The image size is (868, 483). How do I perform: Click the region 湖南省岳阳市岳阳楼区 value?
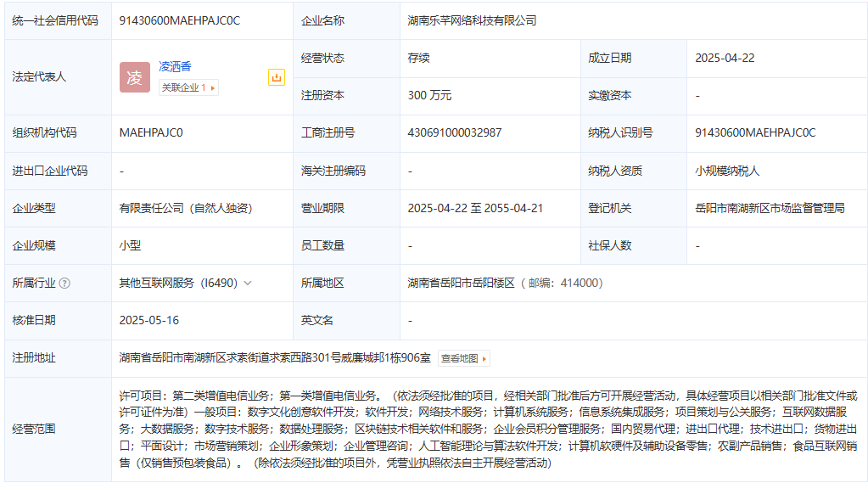click(x=462, y=283)
